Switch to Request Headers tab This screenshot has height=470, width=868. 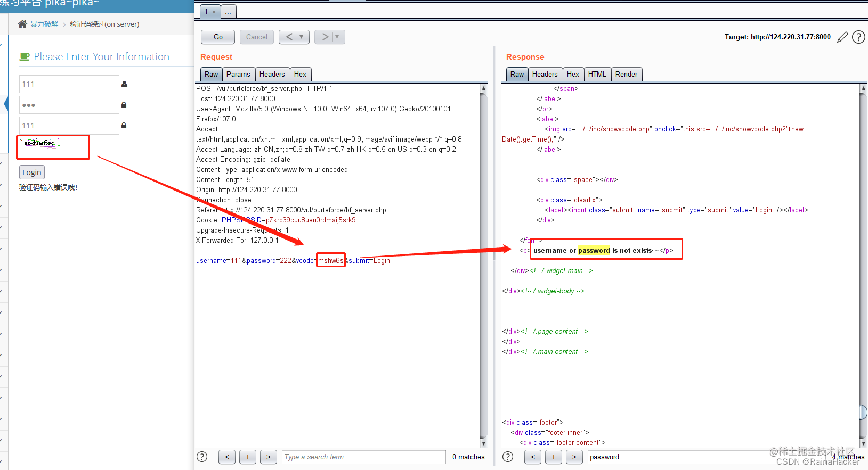point(272,74)
